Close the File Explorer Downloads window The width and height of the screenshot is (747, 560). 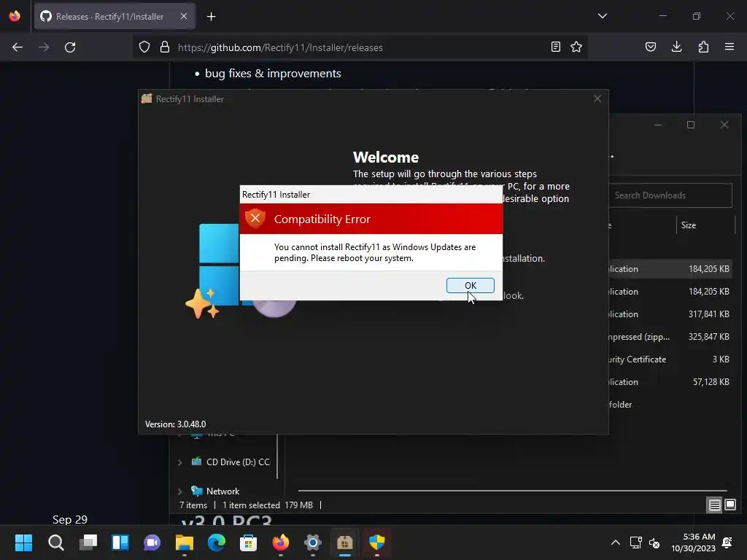724,125
